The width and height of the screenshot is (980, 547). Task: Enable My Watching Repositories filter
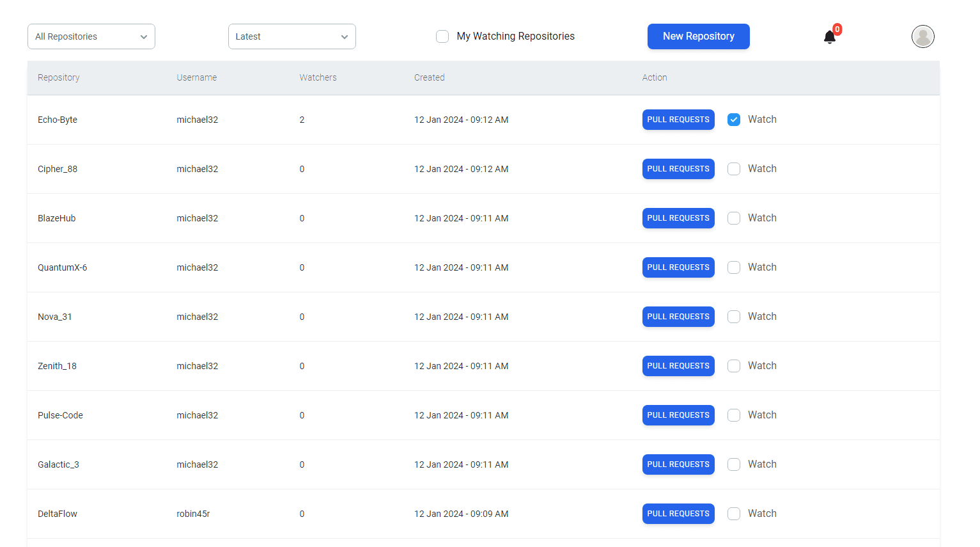442,36
